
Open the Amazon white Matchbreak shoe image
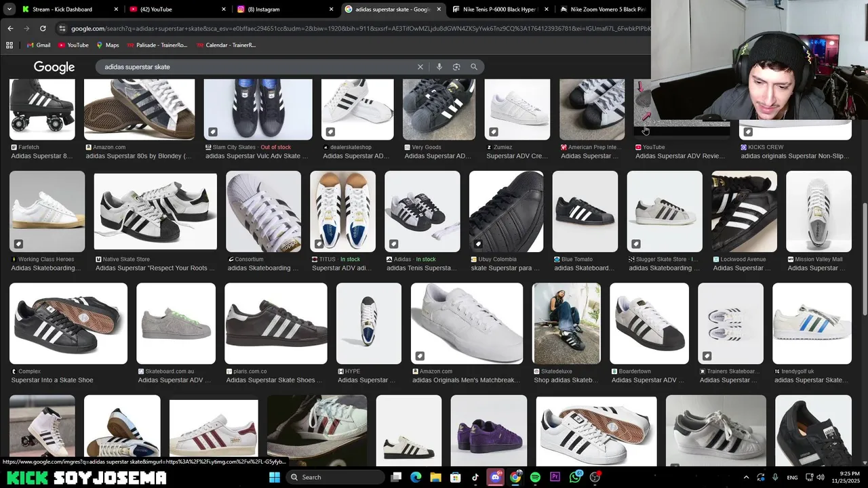(x=467, y=323)
